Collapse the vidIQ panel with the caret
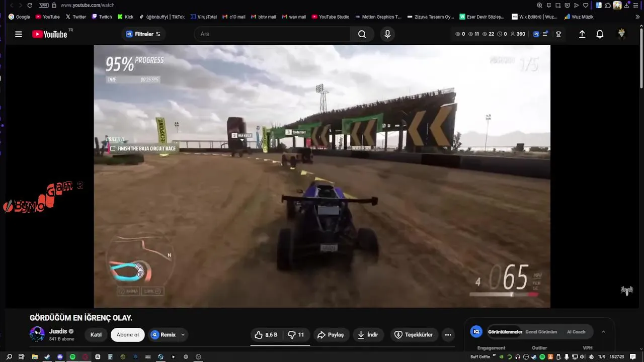The width and height of the screenshot is (644, 362). pyautogui.click(x=603, y=332)
